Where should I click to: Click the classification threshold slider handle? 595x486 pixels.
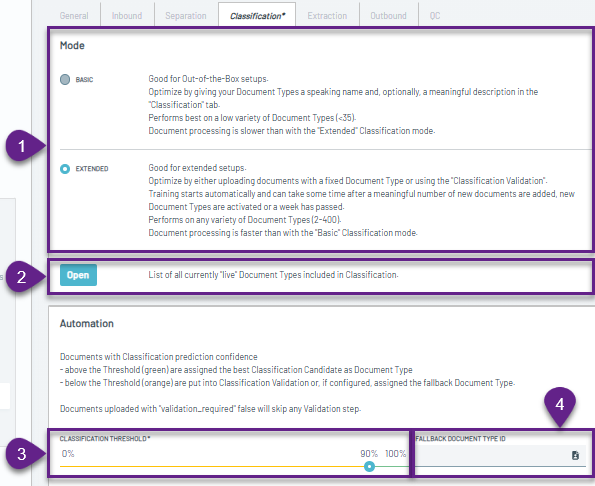(x=369, y=467)
